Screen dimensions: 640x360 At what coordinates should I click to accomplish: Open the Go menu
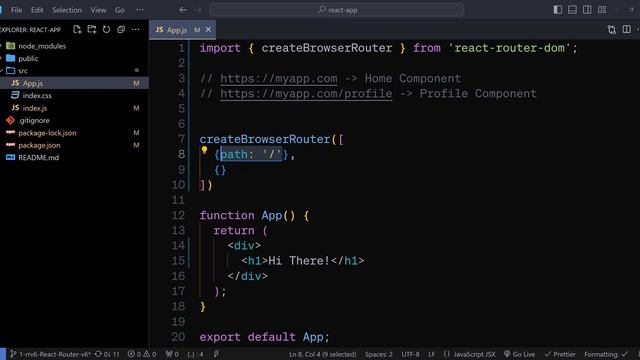(x=120, y=10)
